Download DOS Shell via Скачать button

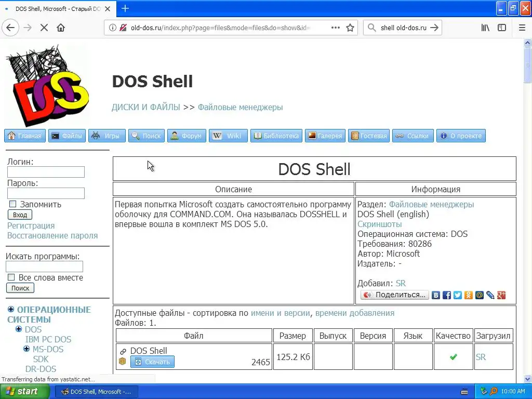point(152,362)
